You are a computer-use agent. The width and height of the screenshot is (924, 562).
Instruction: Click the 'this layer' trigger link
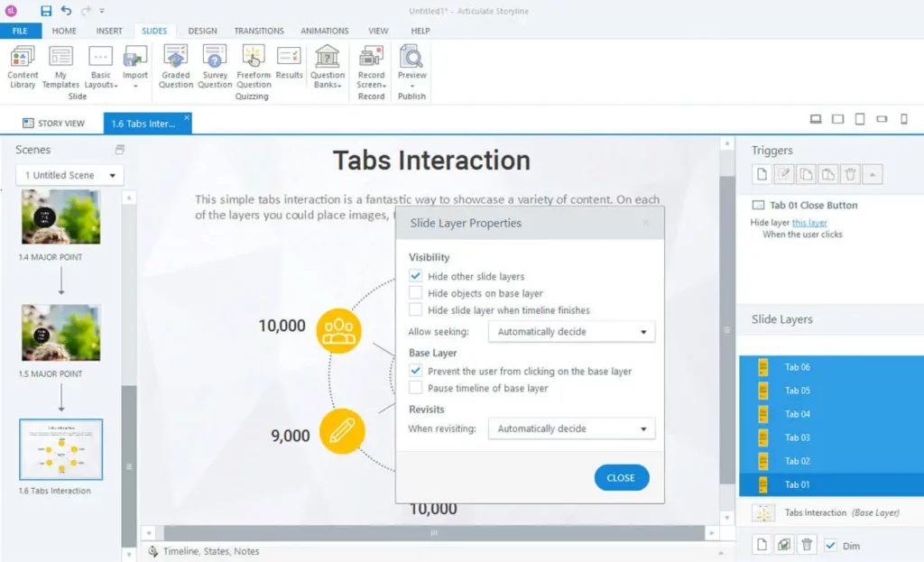[x=809, y=222]
